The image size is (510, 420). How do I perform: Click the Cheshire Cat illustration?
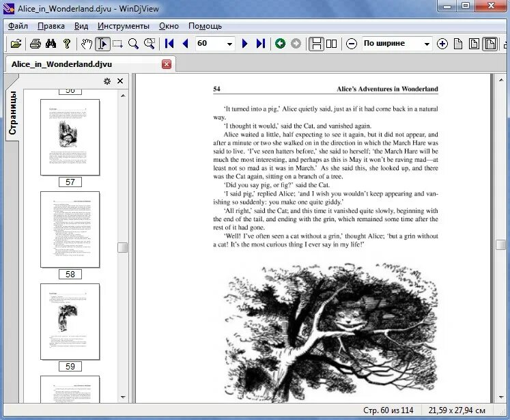[x=331, y=332]
